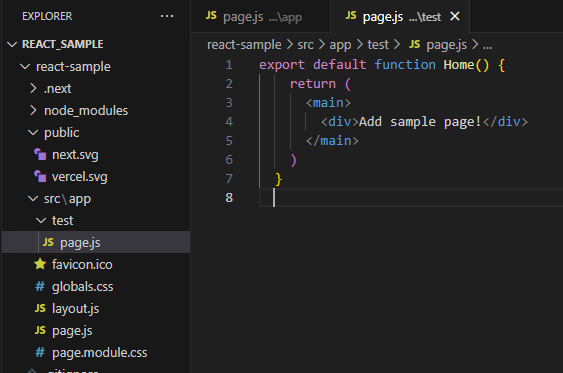Expand the .next folder
Screen dimensions: 563x373
coord(33,88)
